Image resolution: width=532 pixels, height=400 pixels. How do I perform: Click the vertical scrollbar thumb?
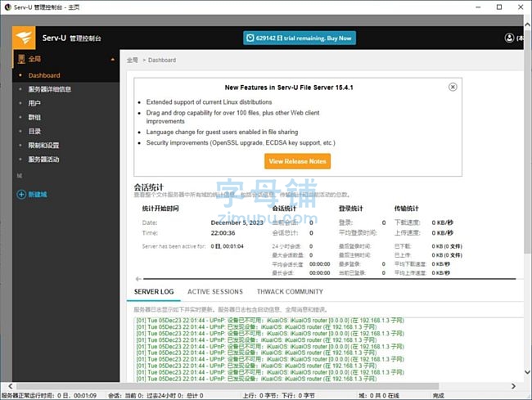(x=527, y=142)
